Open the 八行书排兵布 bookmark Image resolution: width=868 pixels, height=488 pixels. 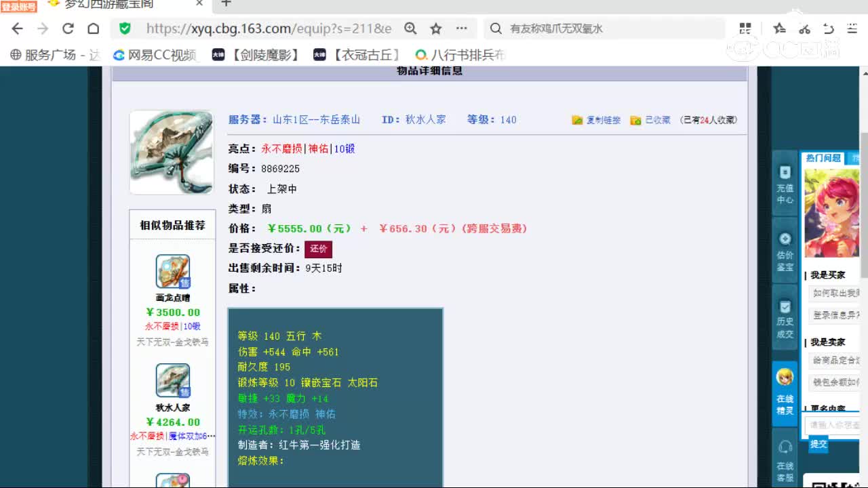tap(461, 55)
